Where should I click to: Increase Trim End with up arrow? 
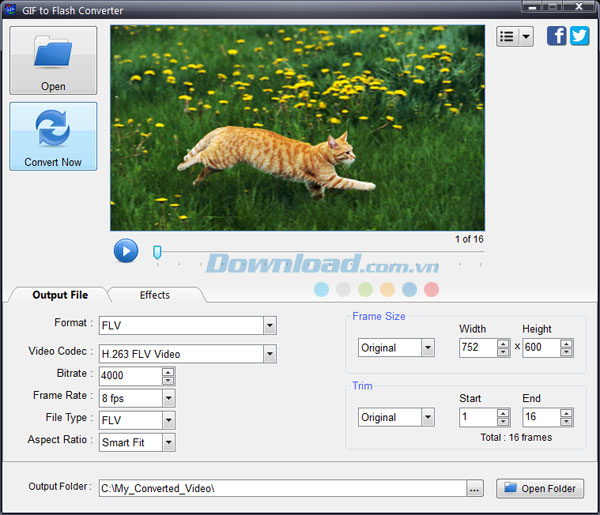pyautogui.click(x=566, y=413)
